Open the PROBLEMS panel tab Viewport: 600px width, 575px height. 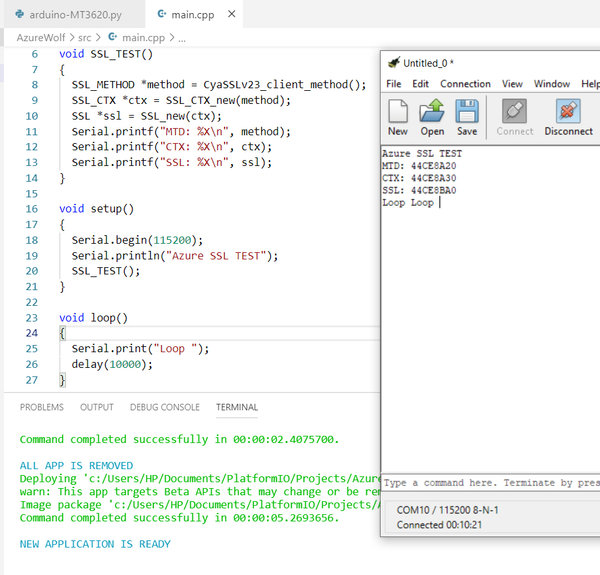click(42, 407)
